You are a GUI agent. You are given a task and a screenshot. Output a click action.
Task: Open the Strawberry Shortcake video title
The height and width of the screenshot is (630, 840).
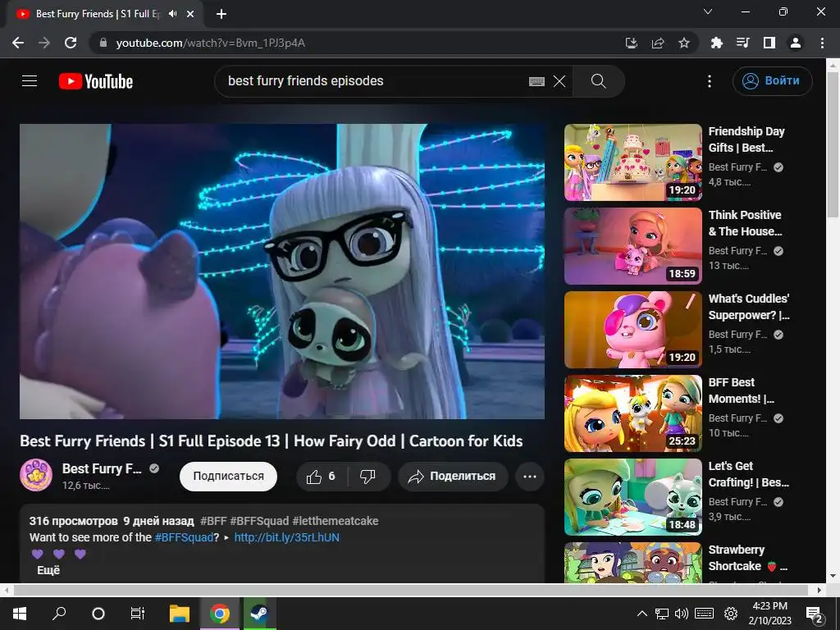click(x=748, y=558)
